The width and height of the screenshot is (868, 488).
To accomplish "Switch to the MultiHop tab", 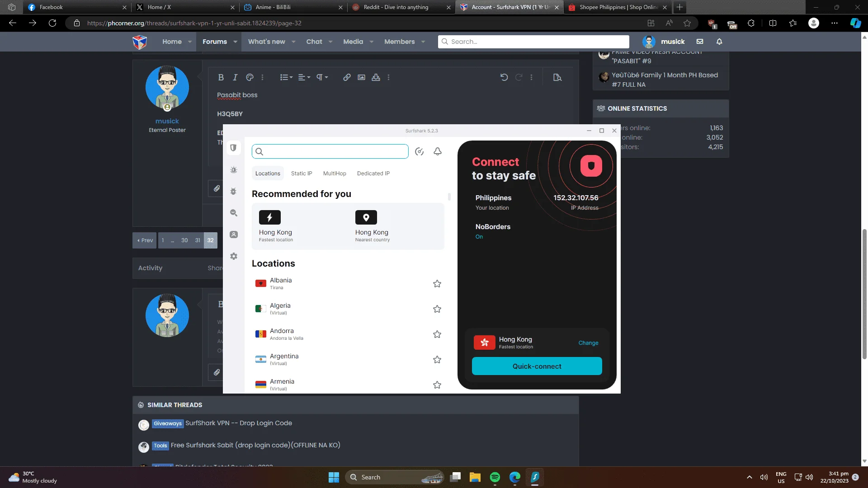I will click(x=335, y=174).
